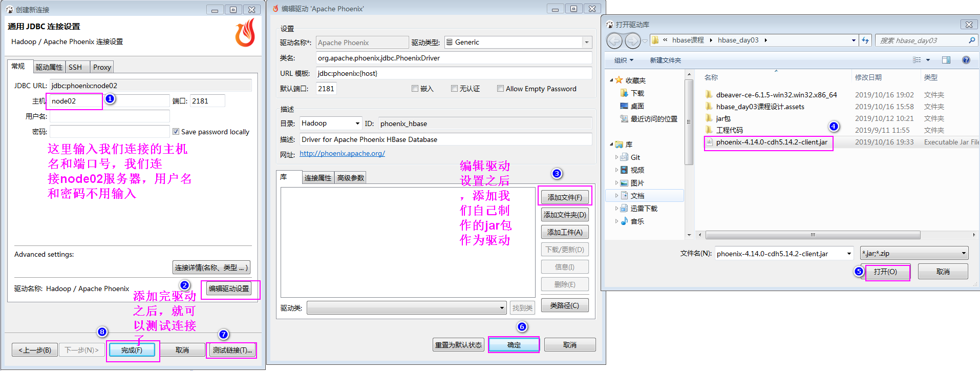This screenshot has width=980, height=371.
Task: Toggle the 嵌入 checkbox
Action: (415, 89)
